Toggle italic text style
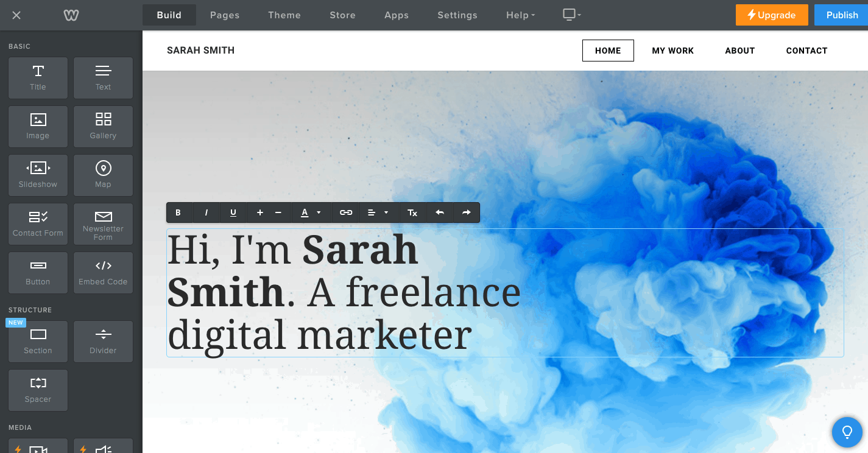Image resolution: width=868 pixels, height=453 pixels. (x=206, y=212)
